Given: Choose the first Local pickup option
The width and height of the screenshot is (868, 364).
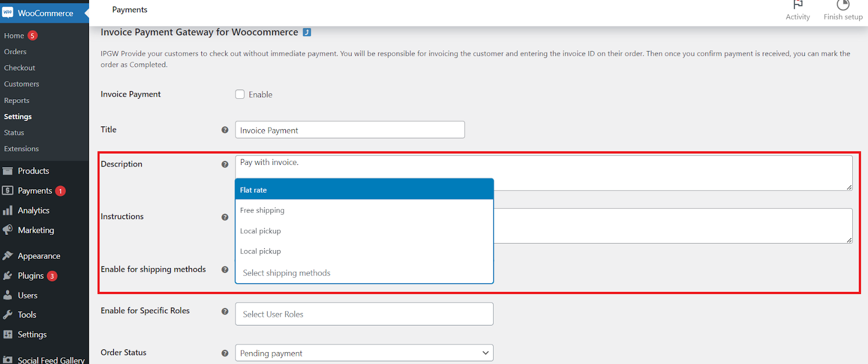Looking at the screenshot, I should point(364,231).
